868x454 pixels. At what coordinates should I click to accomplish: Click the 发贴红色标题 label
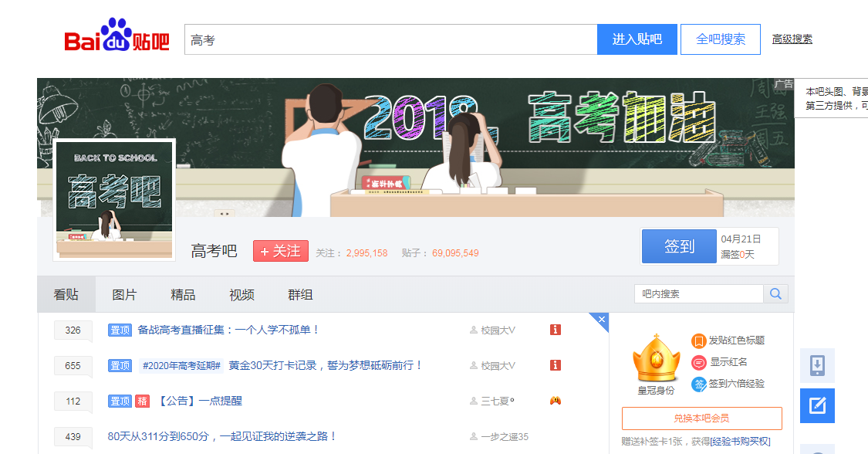[x=737, y=340]
